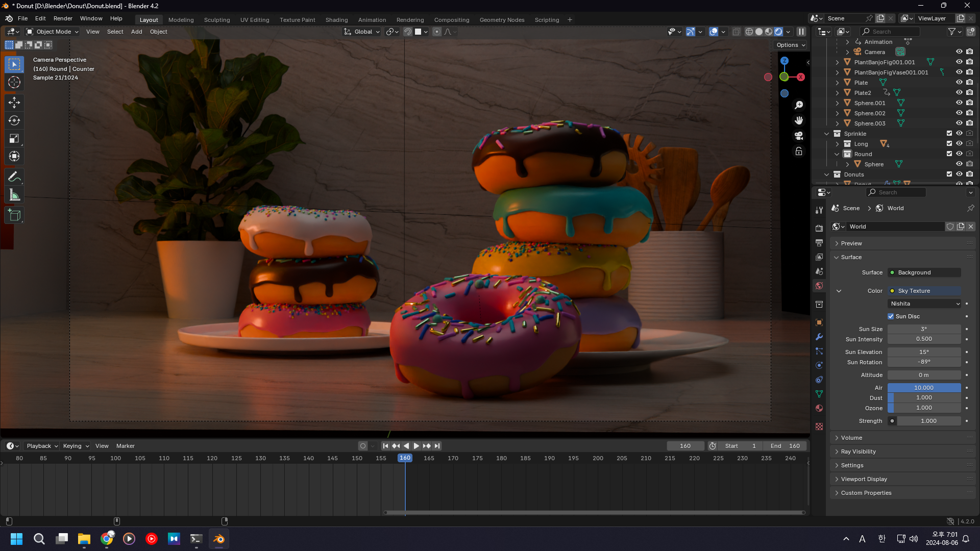Click the viewport pan hand icon
Image resolution: width=980 pixels, height=551 pixels.
coord(799,120)
